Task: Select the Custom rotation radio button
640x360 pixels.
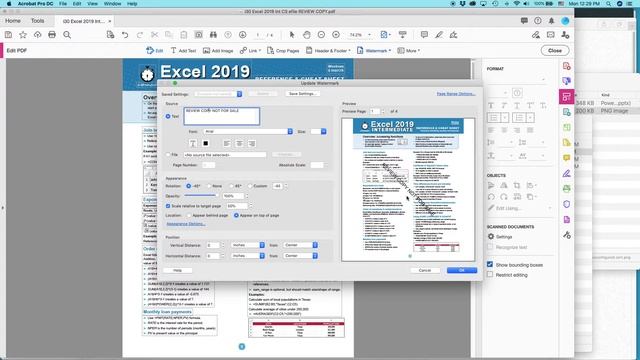Action: pyautogui.click(x=250, y=186)
